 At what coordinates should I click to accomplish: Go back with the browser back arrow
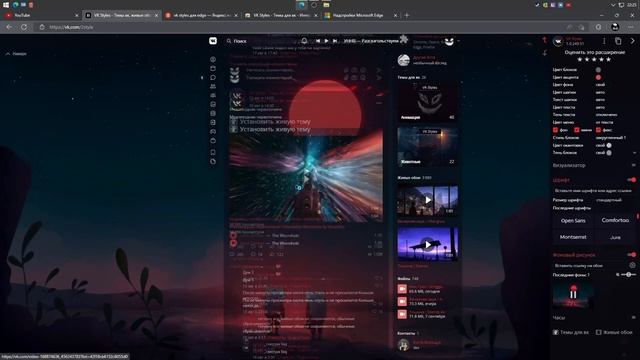[9, 27]
